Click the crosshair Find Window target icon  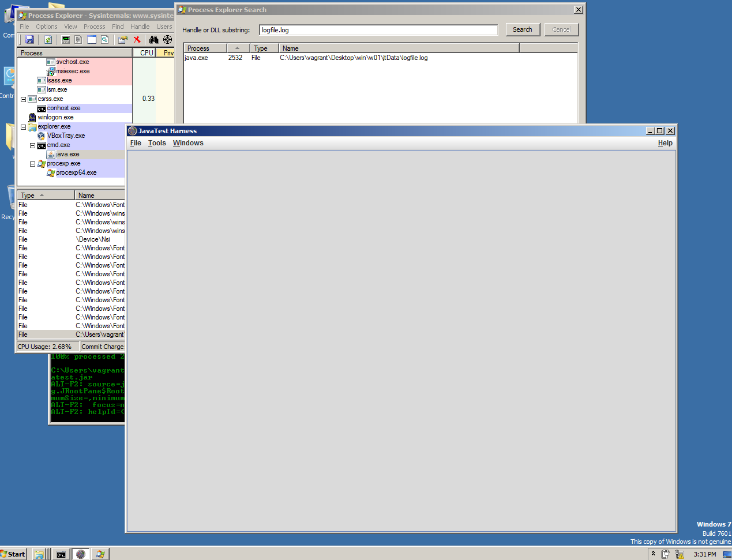167,40
